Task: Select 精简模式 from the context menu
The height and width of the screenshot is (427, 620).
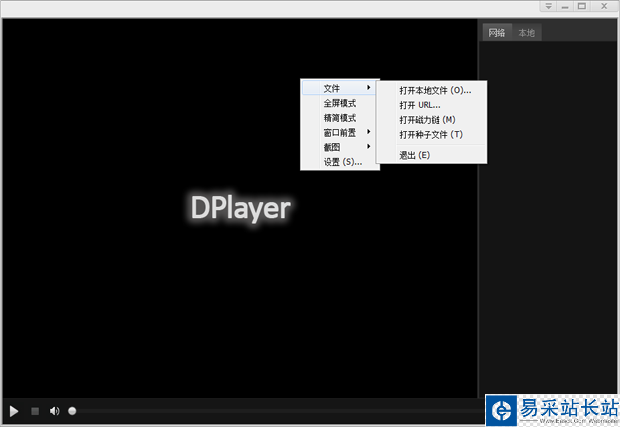Action: click(x=340, y=118)
